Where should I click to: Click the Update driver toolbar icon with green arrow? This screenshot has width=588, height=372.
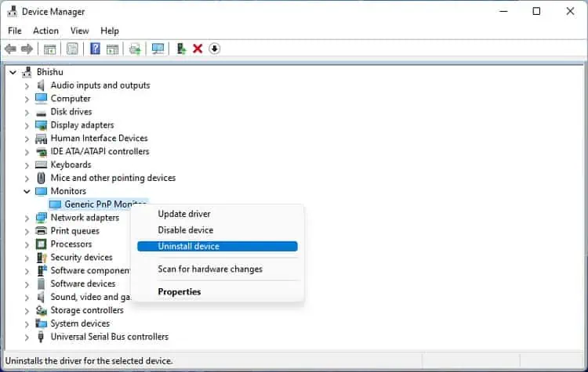(135, 49)
